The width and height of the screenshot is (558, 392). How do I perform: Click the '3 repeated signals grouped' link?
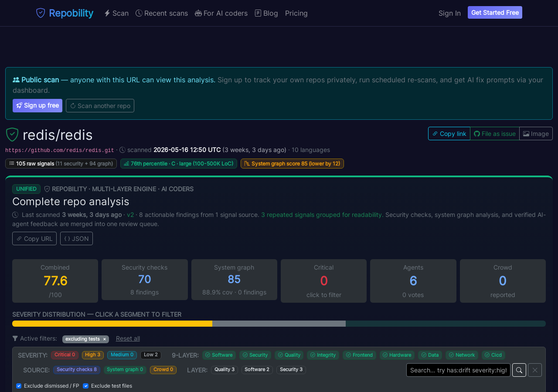322,215
